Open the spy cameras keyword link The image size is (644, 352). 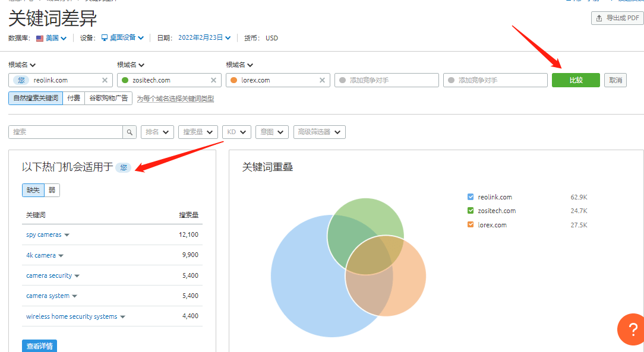(x=43, y=235)
